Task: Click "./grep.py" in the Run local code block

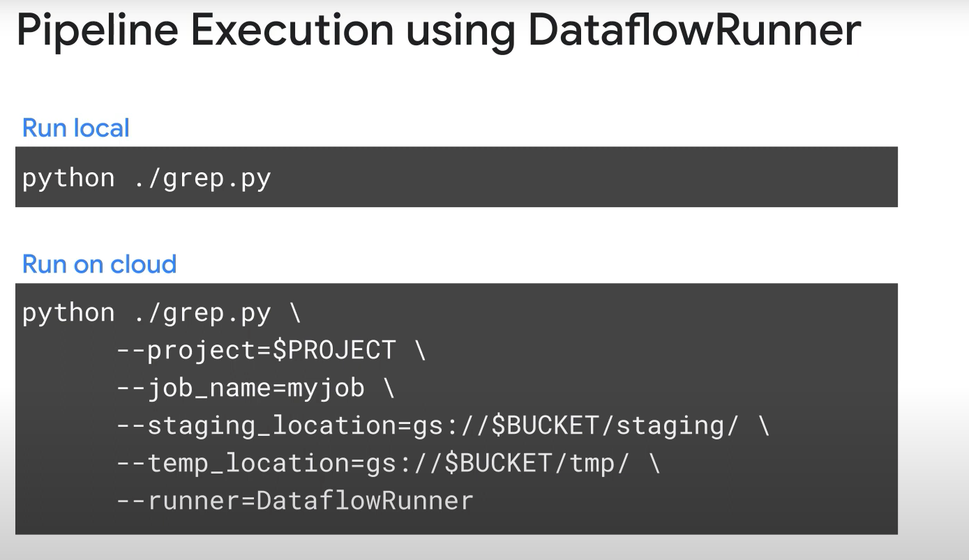Action: pyautogui.click(x=202, y=178)
